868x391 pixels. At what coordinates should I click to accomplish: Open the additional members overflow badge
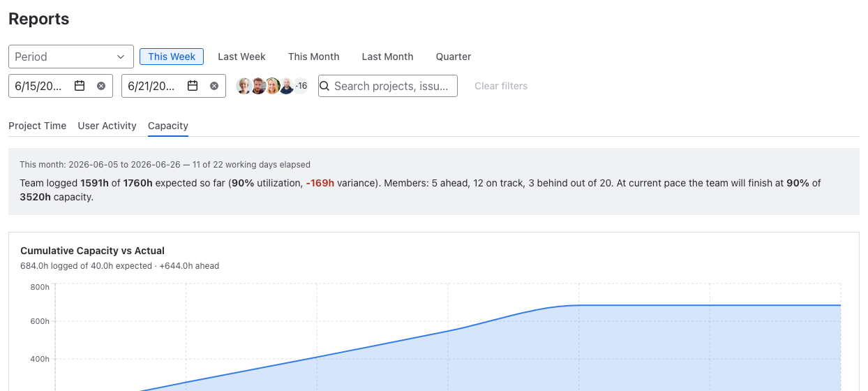[301, 86]
